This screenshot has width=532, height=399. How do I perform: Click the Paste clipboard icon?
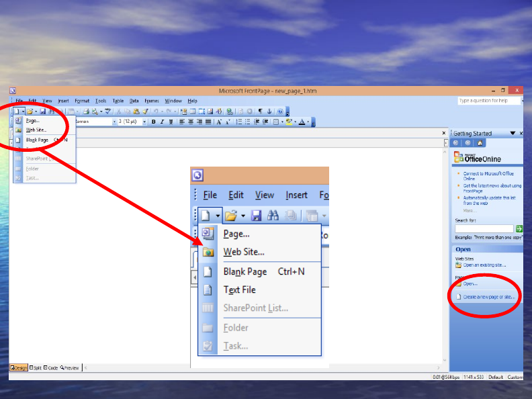[x=136, y=112]
